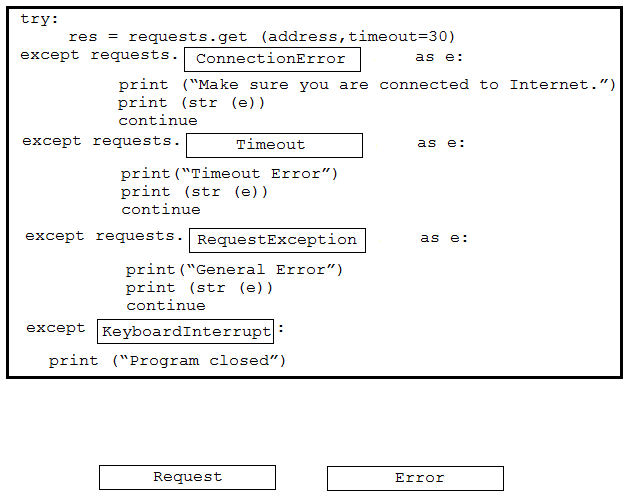Select the Timeout answer box

(x=275, y=145)
